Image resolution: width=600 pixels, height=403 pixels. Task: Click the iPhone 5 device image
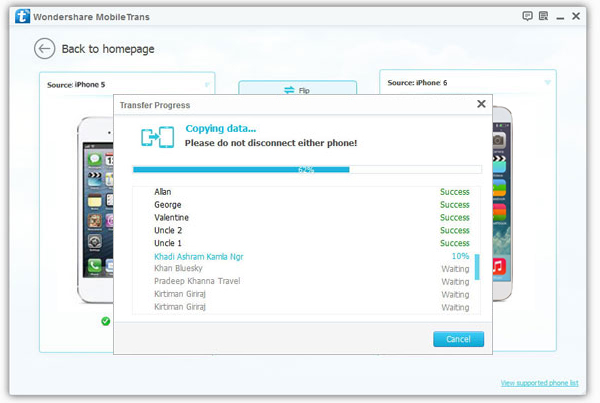95,210
